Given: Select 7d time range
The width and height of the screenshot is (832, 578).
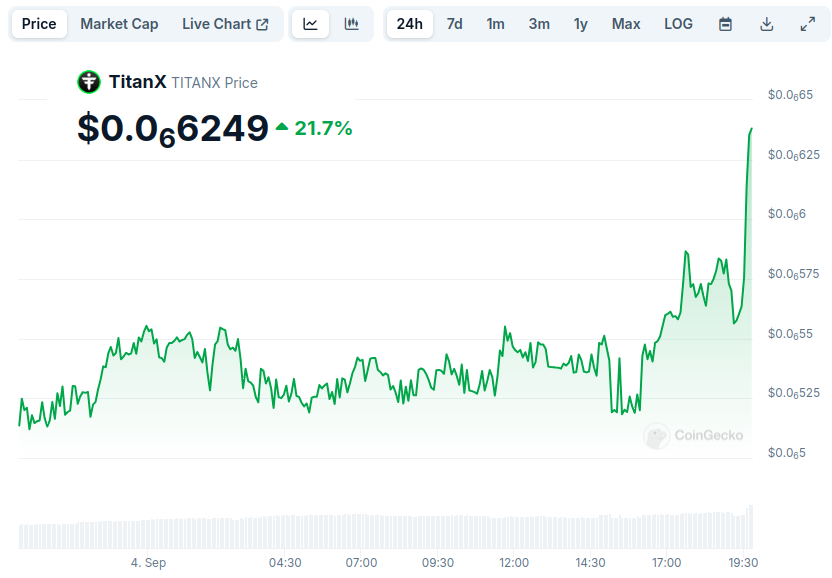Looking at the screenshot, I should coord(454,24).
